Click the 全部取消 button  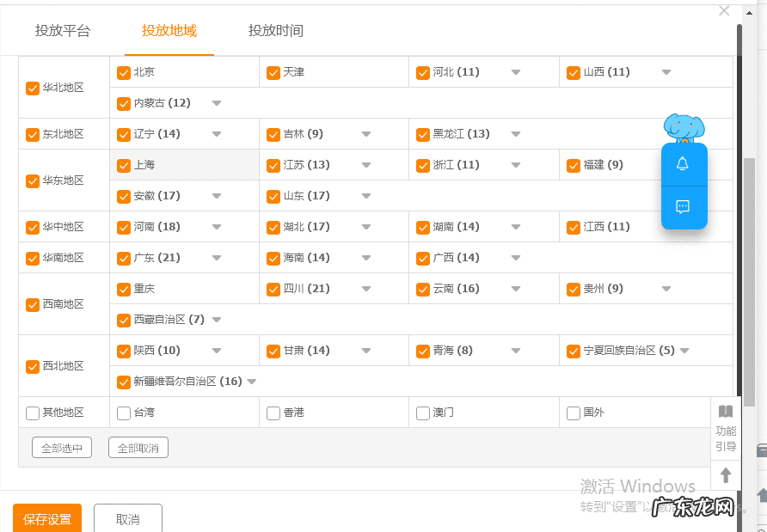point(138,448)
